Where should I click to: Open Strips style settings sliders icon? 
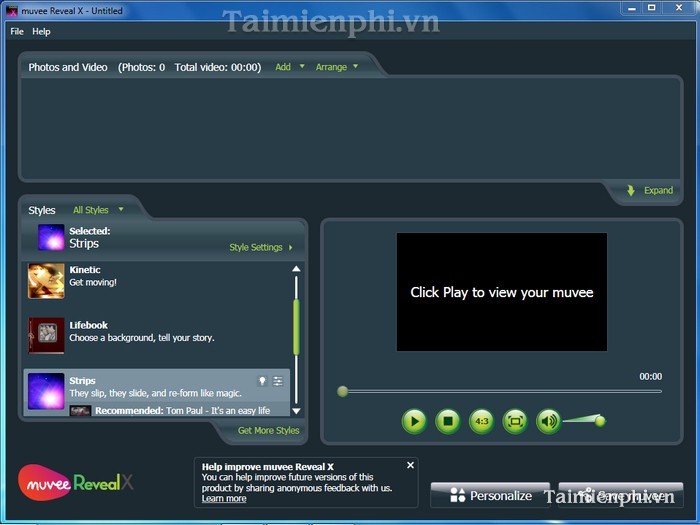coord(278,381)
